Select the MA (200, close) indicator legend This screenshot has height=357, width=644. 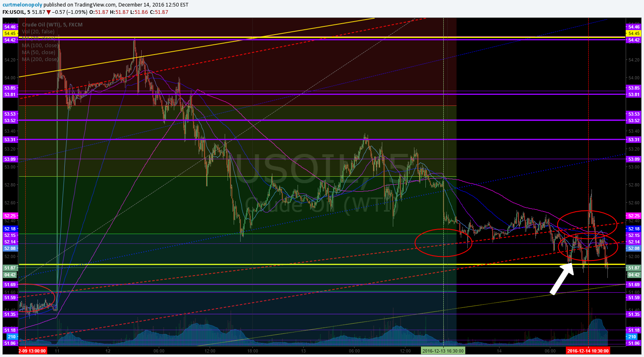(40, 59)
